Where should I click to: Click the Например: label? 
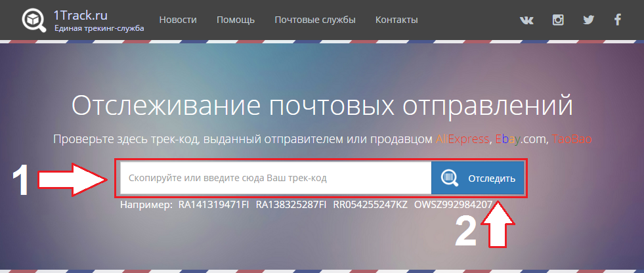click(x=146, y=205)
